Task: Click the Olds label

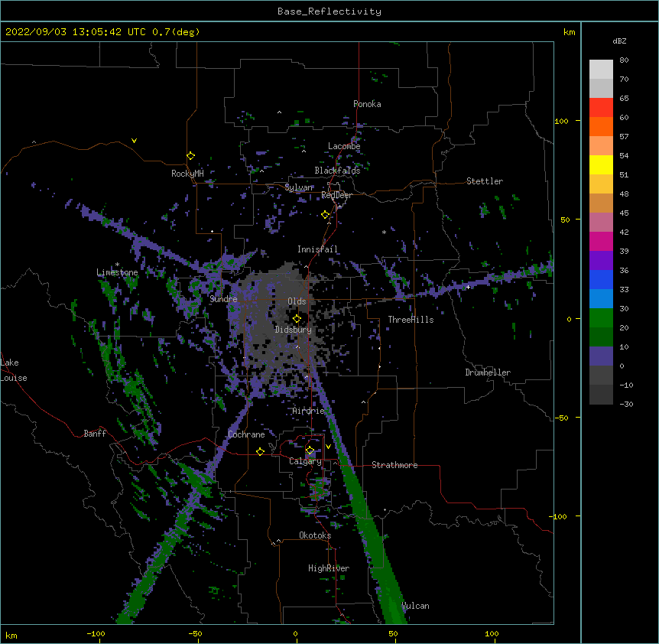Action: point(297,301)
